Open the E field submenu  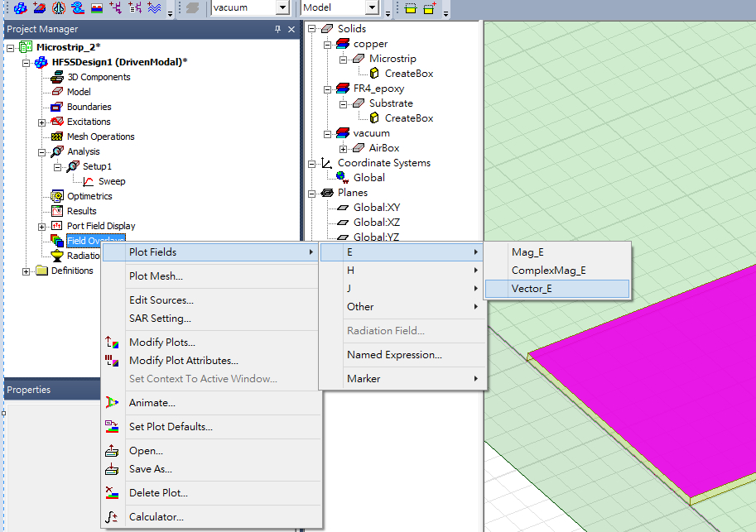click(402, 252)
